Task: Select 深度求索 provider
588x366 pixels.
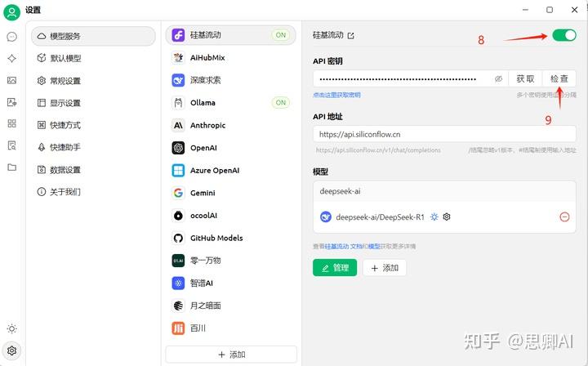Action: pyautogui.click(x=230, y=80)
